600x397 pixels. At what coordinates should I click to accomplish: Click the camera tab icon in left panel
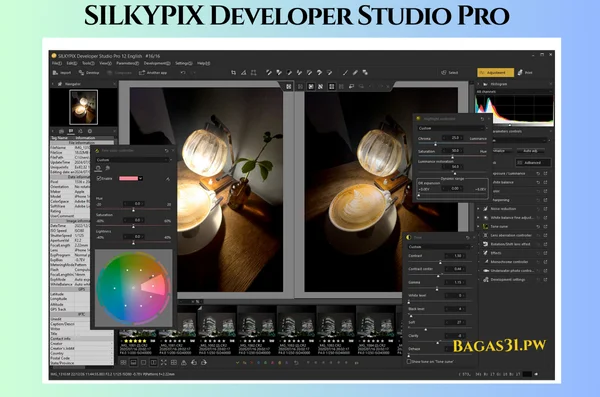click(61, 131)
